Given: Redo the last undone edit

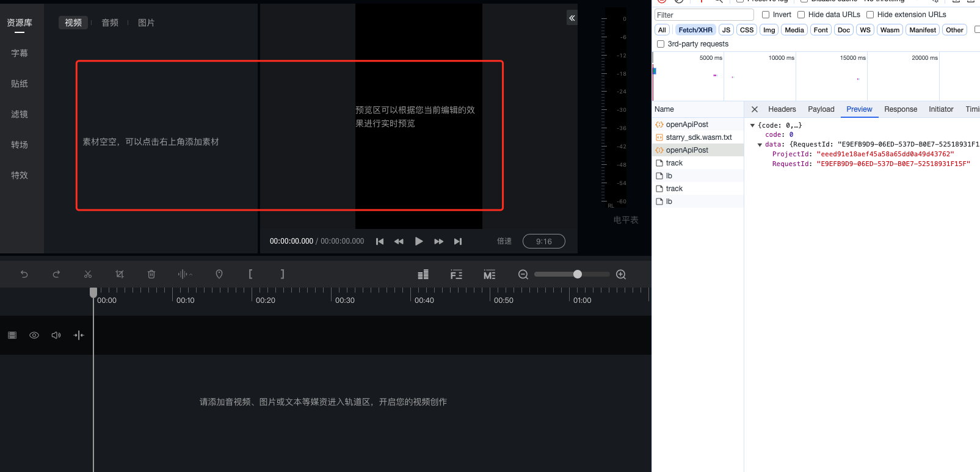Looking at the screenshot, I should 56,274.
